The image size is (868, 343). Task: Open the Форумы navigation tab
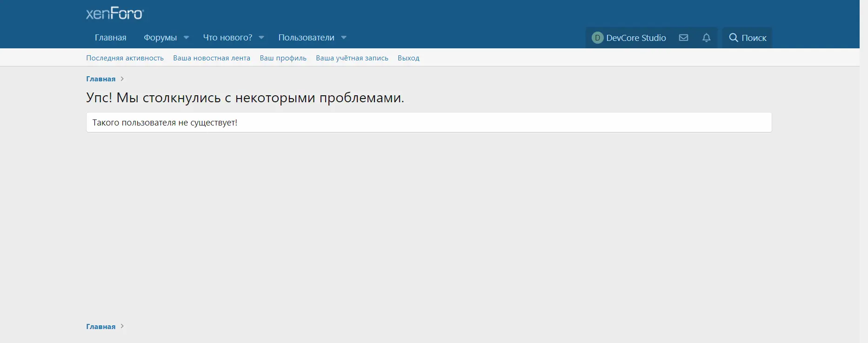click(160, 38)
